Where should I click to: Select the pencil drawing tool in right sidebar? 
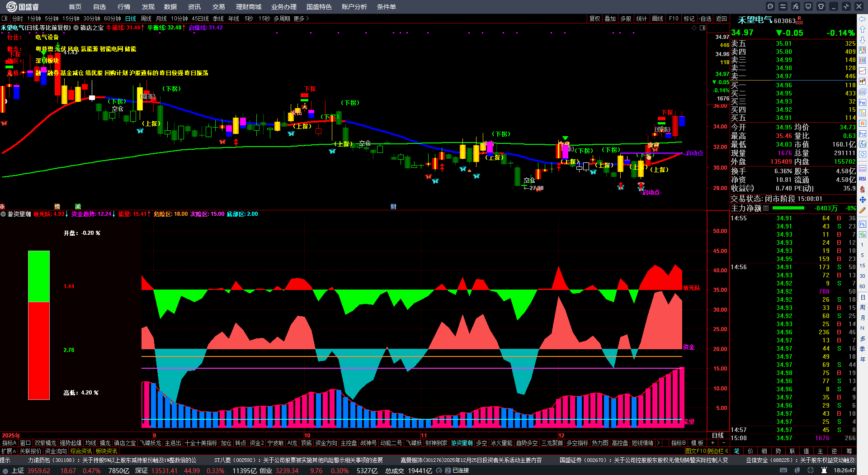pyautogui.click(x=863, y=210)
